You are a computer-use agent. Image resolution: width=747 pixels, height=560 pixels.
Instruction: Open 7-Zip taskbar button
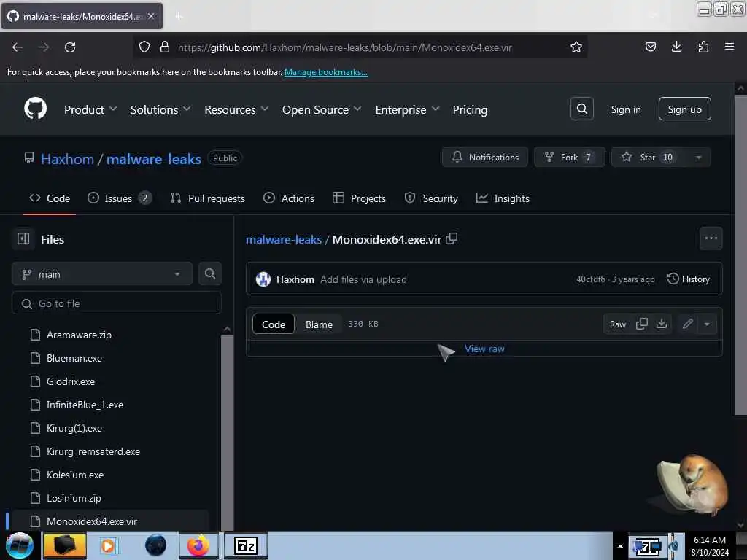(x=246, y=545)
